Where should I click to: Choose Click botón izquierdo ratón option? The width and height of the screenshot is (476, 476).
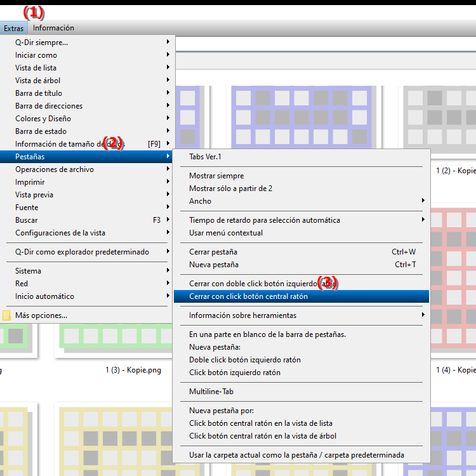pyautogui.click(x=301, y=373)
